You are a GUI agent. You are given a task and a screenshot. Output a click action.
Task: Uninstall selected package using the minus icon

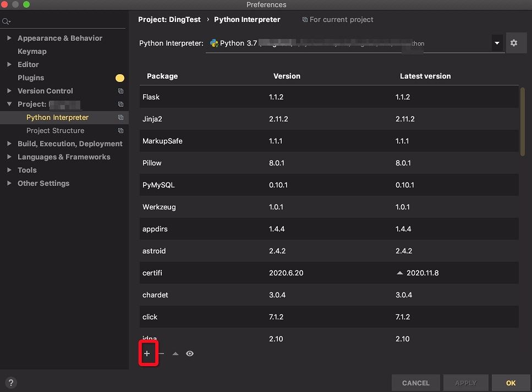[x=161, y=354]
